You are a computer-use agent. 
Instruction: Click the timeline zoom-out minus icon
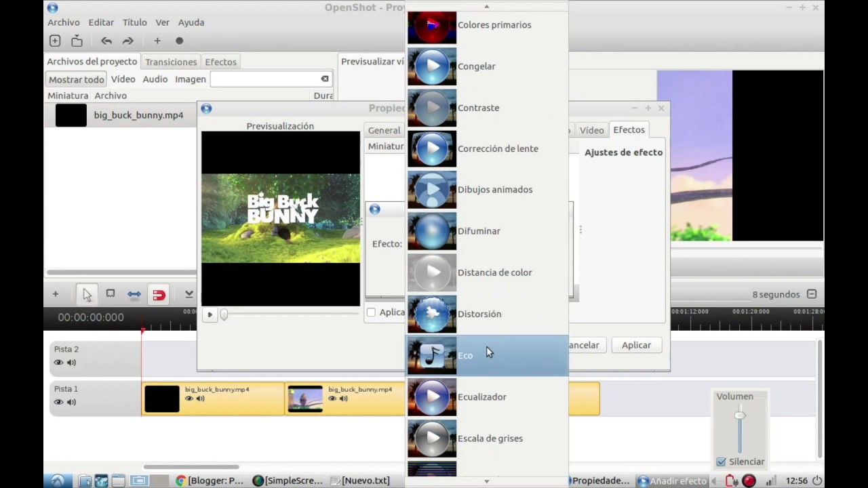coord(812,294)
